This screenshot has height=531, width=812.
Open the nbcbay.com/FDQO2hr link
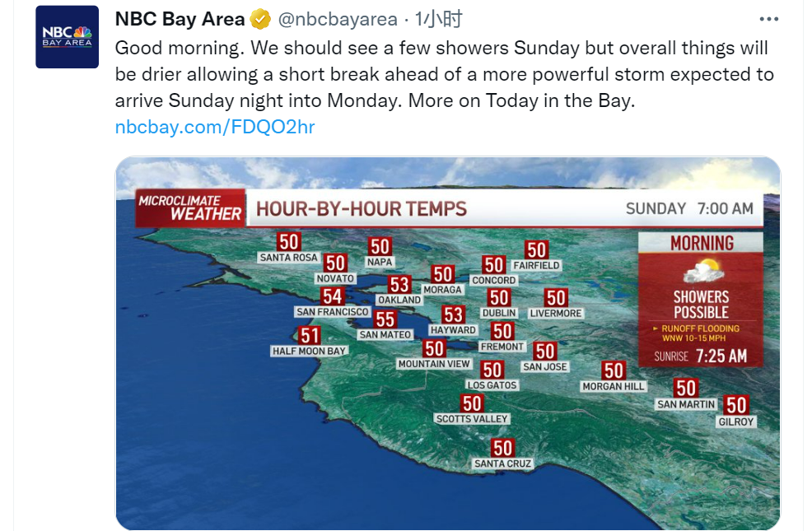pyautogui.click(x=215, y=127)
